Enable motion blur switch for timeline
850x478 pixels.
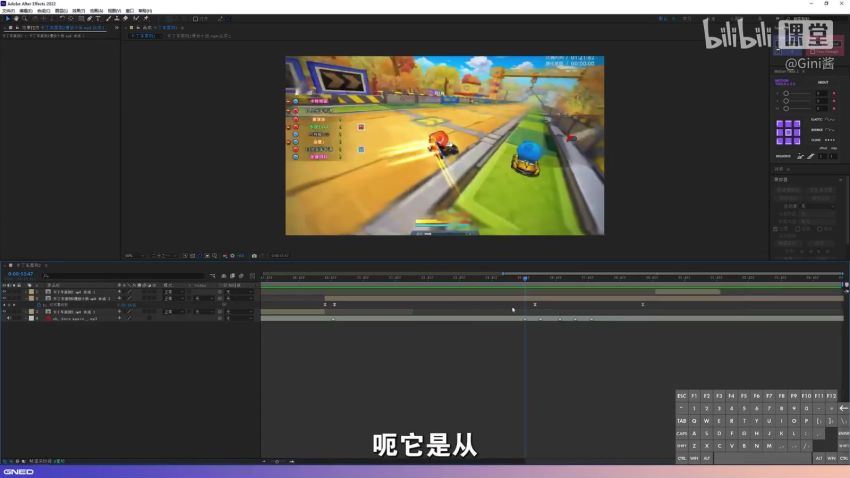coord(241,276)
